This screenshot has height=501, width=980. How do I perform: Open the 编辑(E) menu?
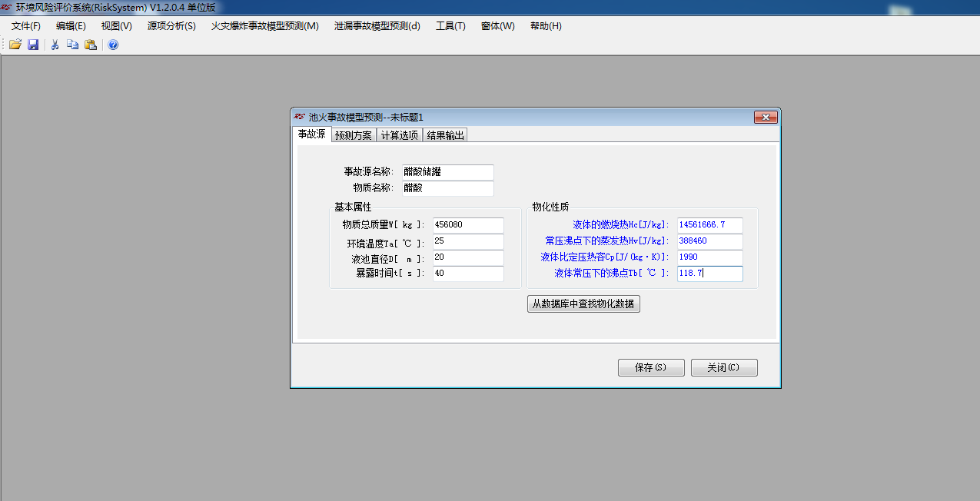71,26
